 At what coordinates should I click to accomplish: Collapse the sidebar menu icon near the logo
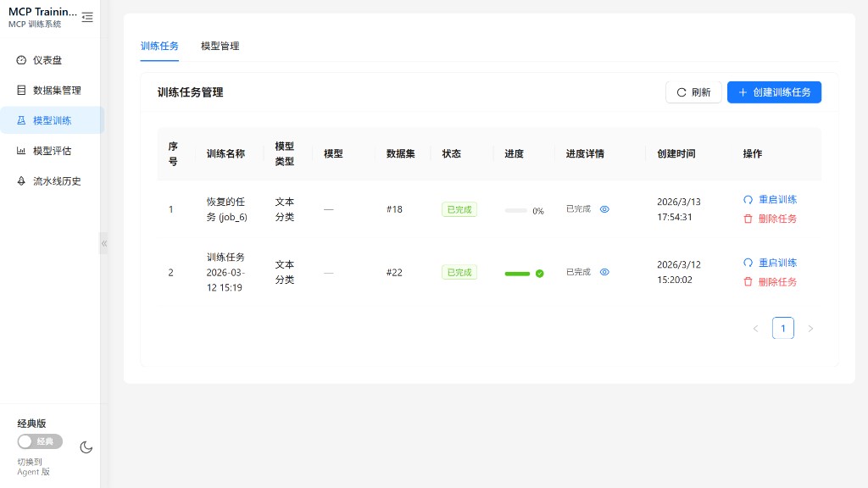pyautogui.click(x=87, y=17)
